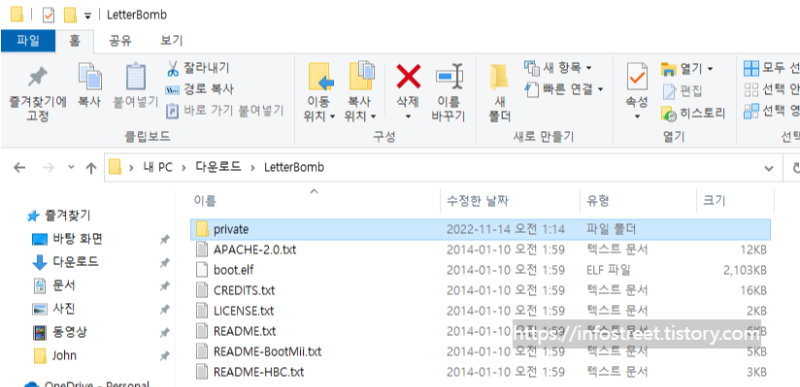
Task: Open the 빠른 연결 dropdown
Action: [564, 89]
